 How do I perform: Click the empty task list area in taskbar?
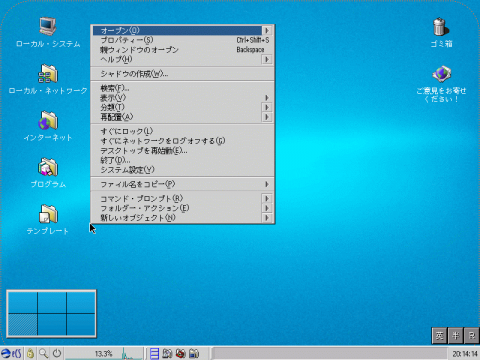329,353
